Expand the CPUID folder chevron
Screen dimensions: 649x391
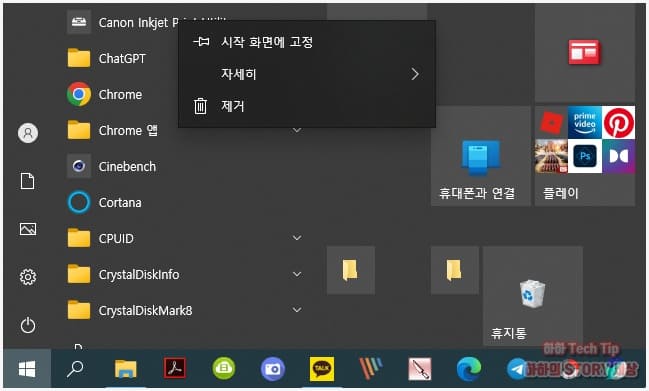click(x=297, y=238)
